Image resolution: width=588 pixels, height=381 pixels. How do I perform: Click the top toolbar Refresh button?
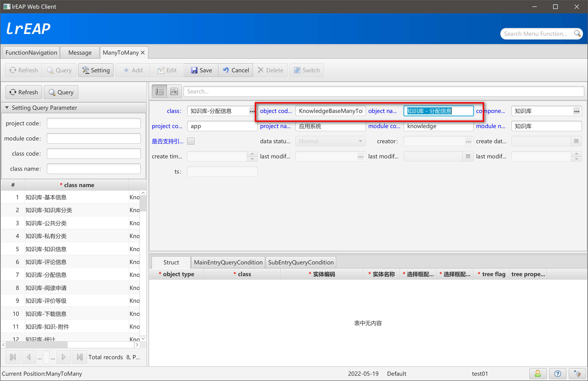click(24, 70)
